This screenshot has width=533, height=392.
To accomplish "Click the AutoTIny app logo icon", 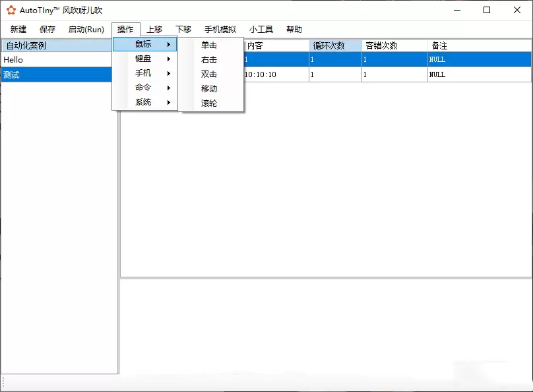I will (11, 10).
